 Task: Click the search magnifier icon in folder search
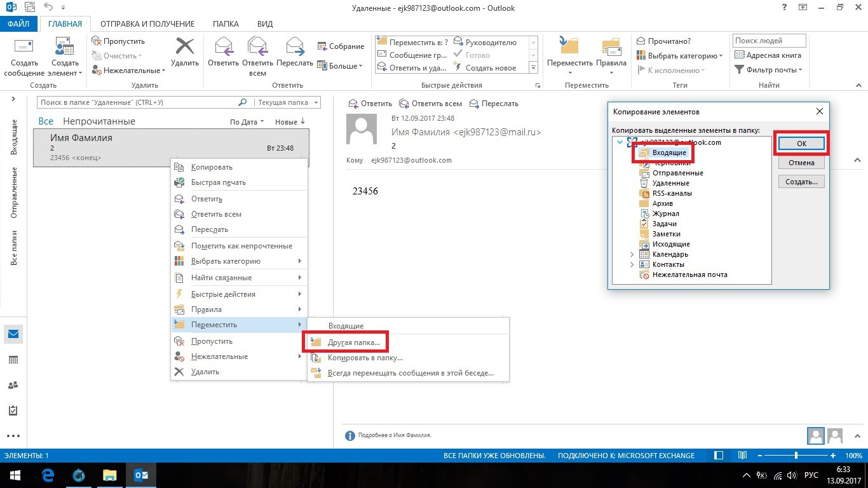pyautogui.click(x=242, y=102)
